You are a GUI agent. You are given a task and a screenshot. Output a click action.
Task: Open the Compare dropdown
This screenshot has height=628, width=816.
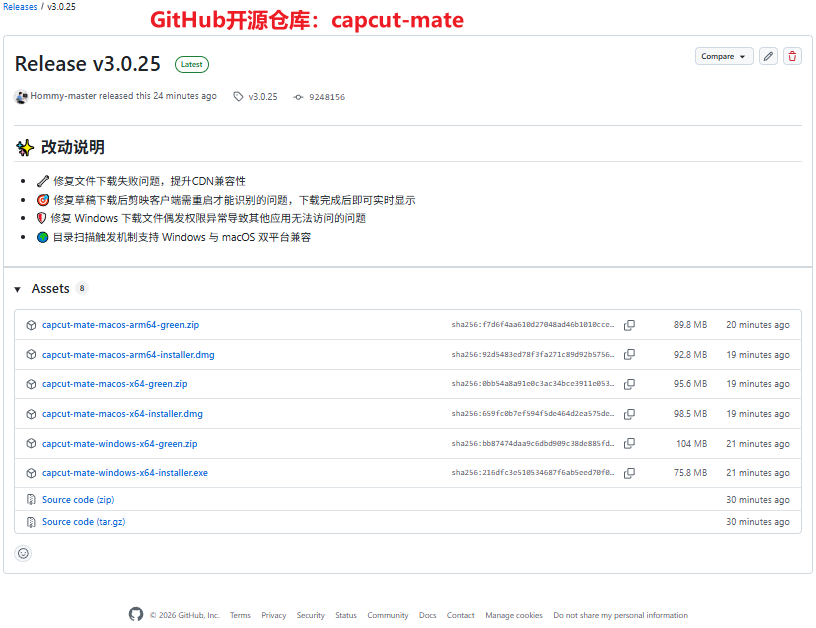[x=724, y=56]
